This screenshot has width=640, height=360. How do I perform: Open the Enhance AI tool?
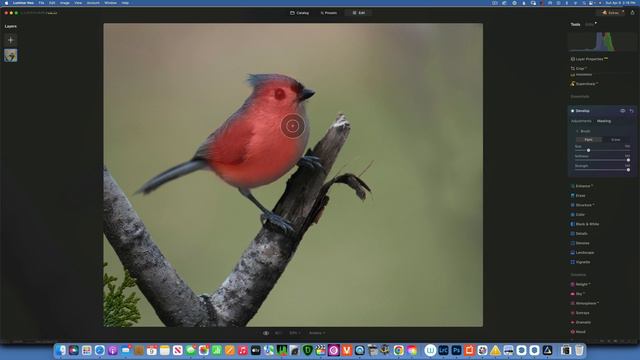582,186
